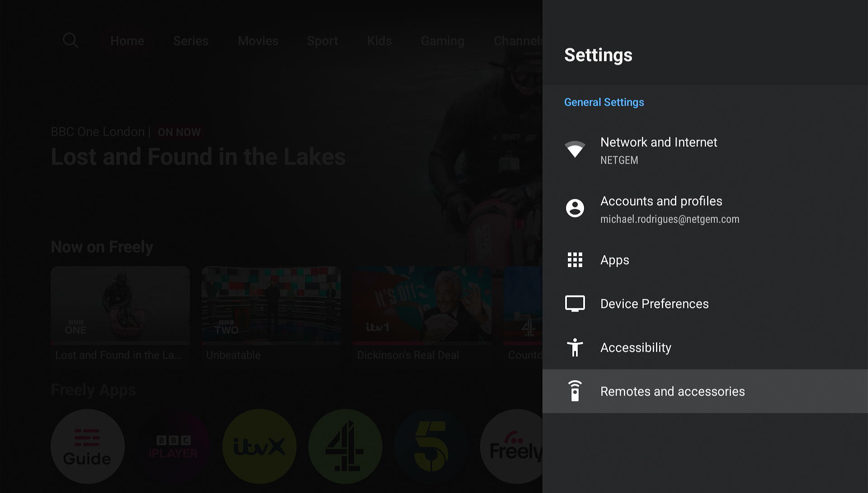Click the Lost and Found in the Lakes title
This screenshot has width=868, height=493.
pos(198,157)
